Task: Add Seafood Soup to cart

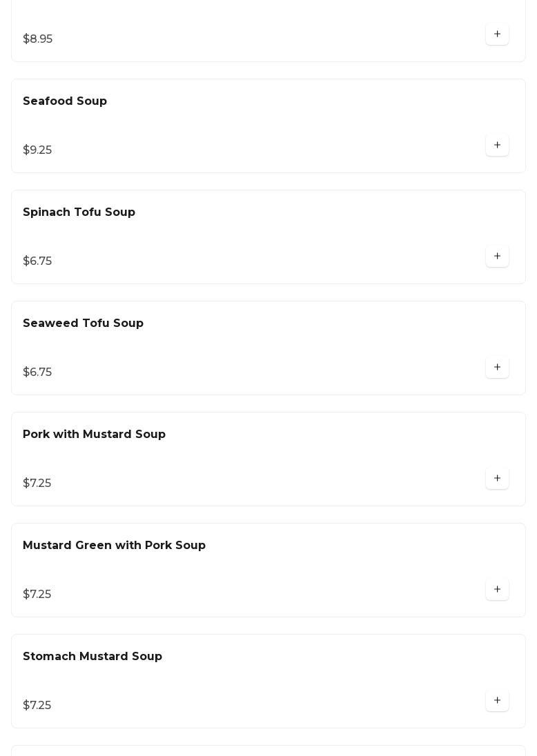Action: [x=497, y=146]
